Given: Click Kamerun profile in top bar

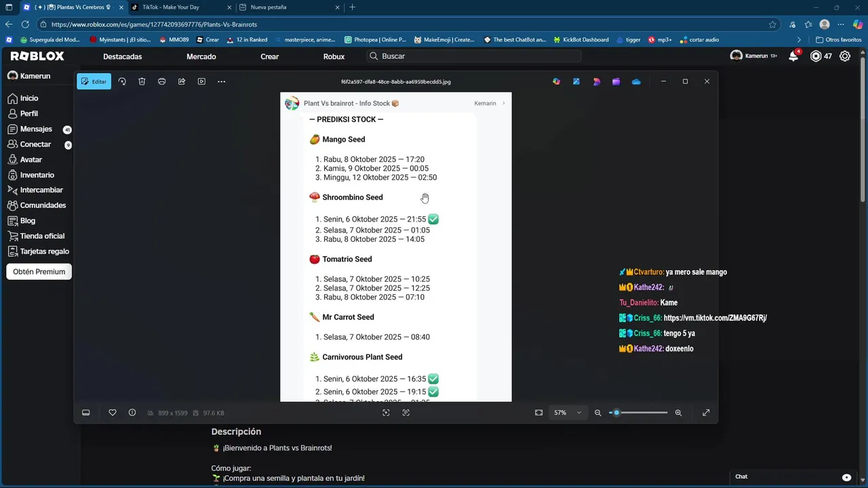Looking at the screenshot, I should [x=753, y=56].
